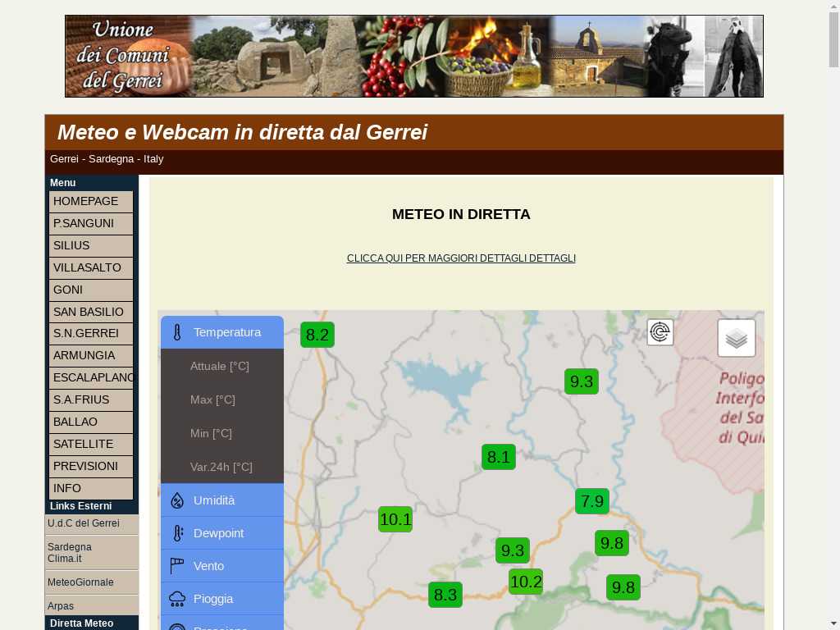Expand the Umidità section
The width and height of the screenshot is (840, 630).
214,500
